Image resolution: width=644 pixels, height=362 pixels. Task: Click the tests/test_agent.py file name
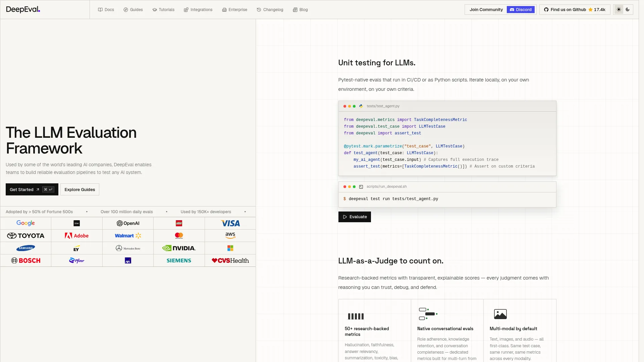383,106
